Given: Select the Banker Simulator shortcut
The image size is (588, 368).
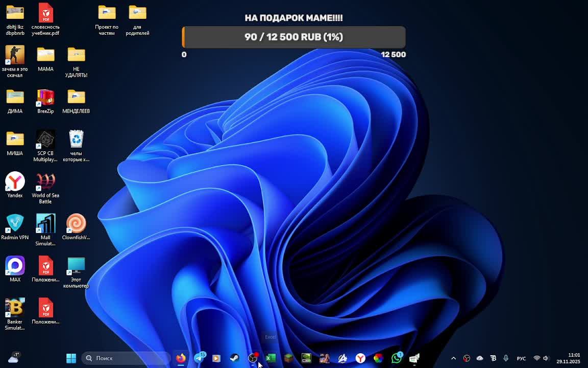Looking at the screenshot, I should tap(15, 314).
